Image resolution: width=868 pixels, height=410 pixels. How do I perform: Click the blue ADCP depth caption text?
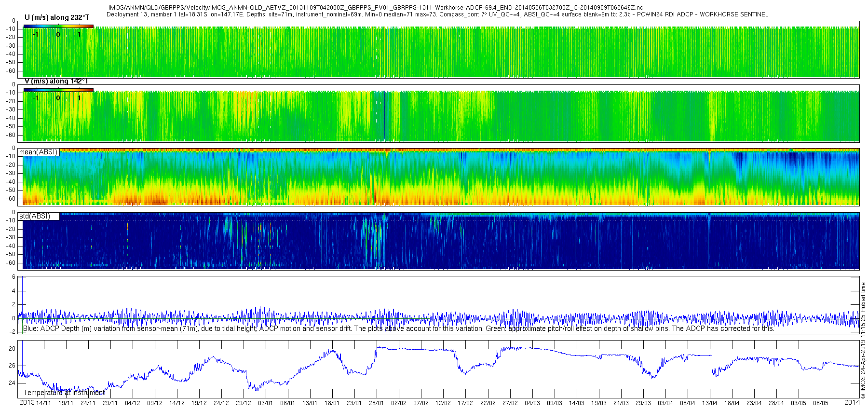click(x=398, y=329)
